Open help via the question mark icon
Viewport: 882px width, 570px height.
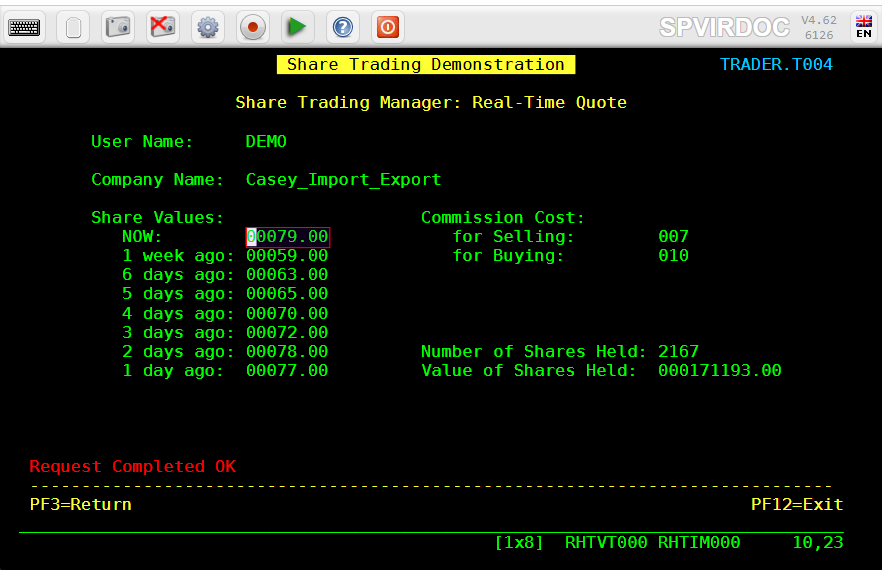343,27
